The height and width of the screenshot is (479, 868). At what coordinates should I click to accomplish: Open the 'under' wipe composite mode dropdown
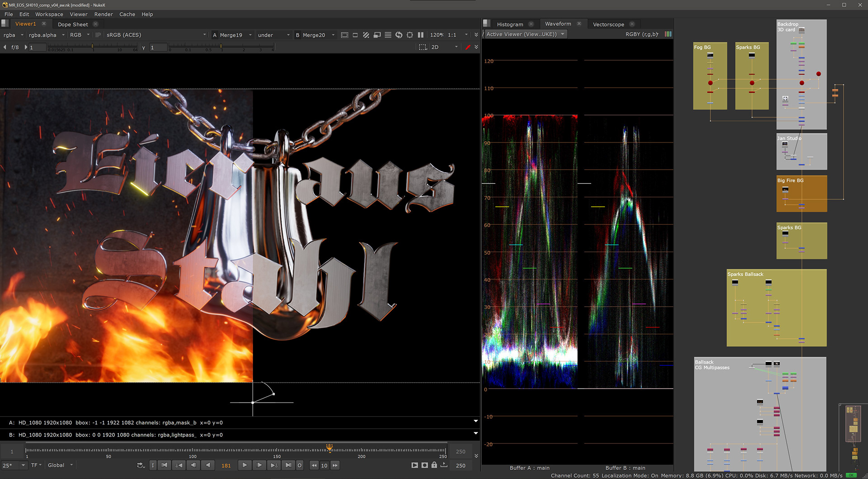(x=274, y=35)
